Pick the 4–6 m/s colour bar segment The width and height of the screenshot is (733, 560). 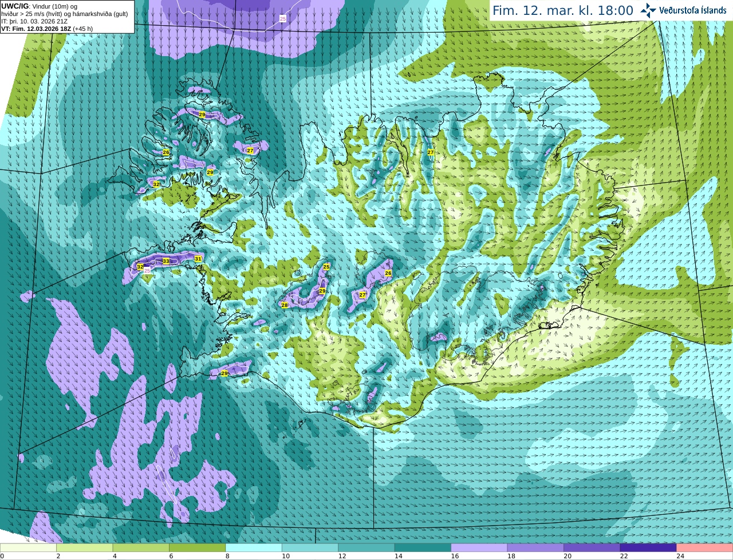(x=141, y=548)
